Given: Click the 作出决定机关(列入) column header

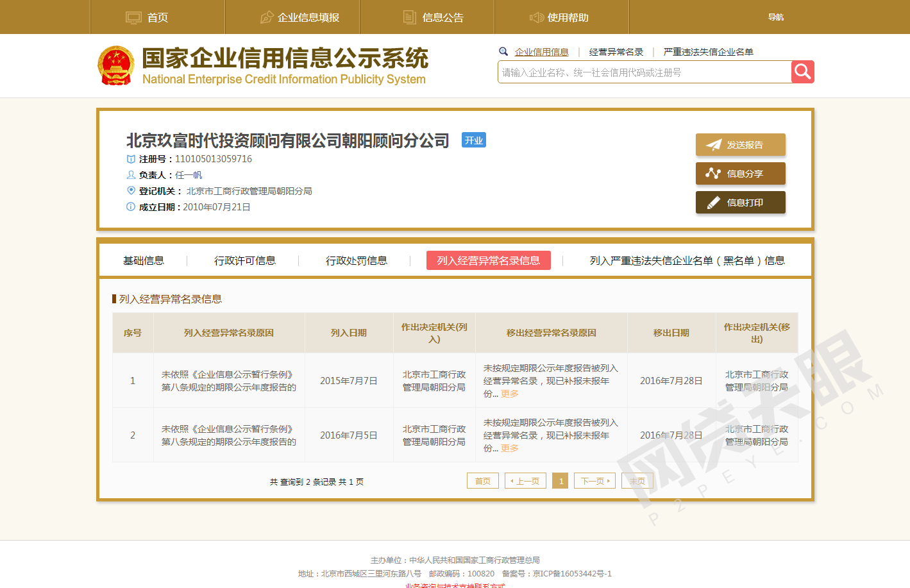Looking at the screenshot, I should click(434, 333).
